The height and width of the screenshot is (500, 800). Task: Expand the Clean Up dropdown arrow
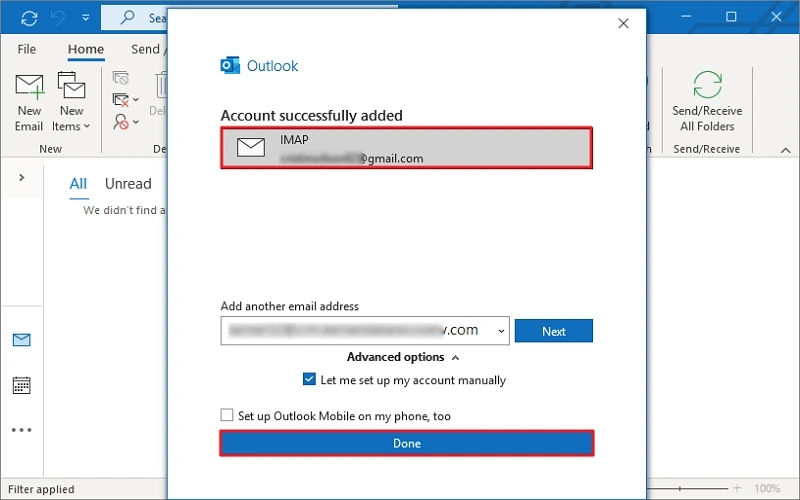pyautogui.click(x=136, y=99)
